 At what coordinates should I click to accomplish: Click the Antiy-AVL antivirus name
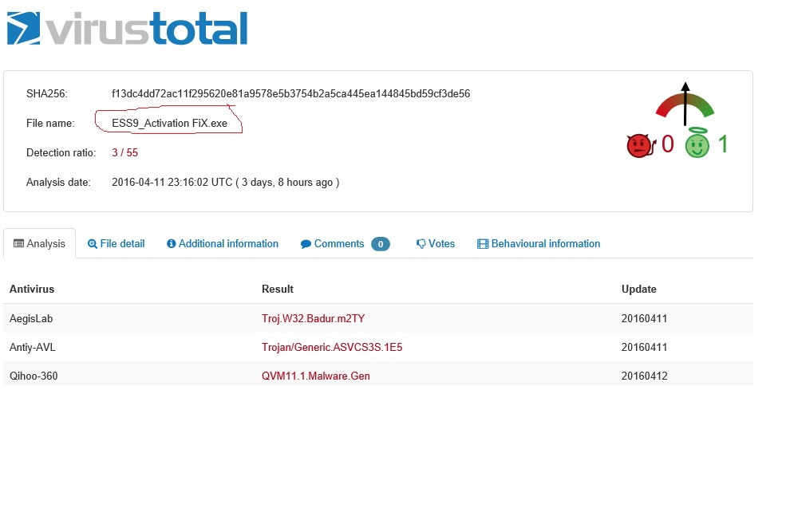(33, 347)
